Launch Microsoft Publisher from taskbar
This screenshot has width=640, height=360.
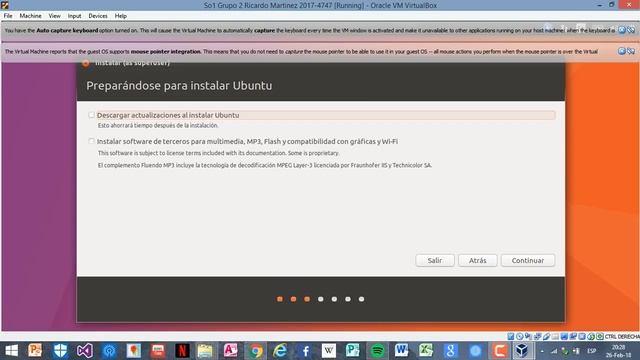tap(353, 351)
